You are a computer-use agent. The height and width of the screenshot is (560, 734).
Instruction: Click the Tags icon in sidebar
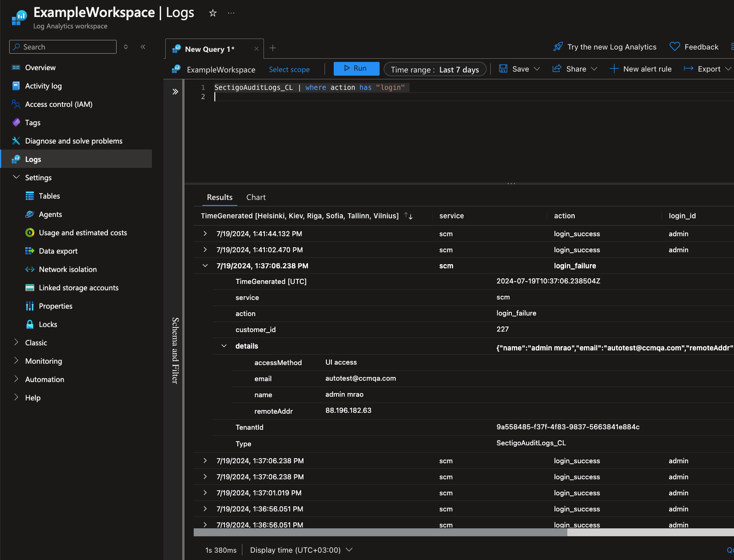16,122
